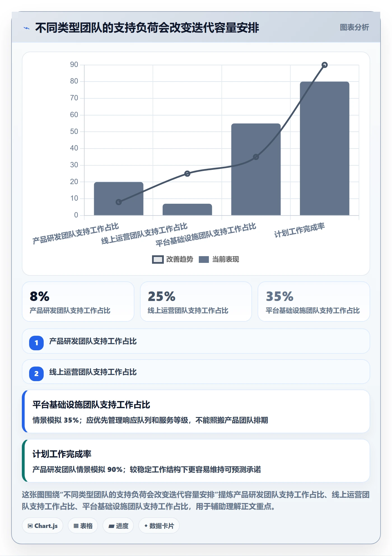392x556 pixels.
Task: Click the 产品研发团队情景模拟 90% description text
Action: [x=147, y=469]
